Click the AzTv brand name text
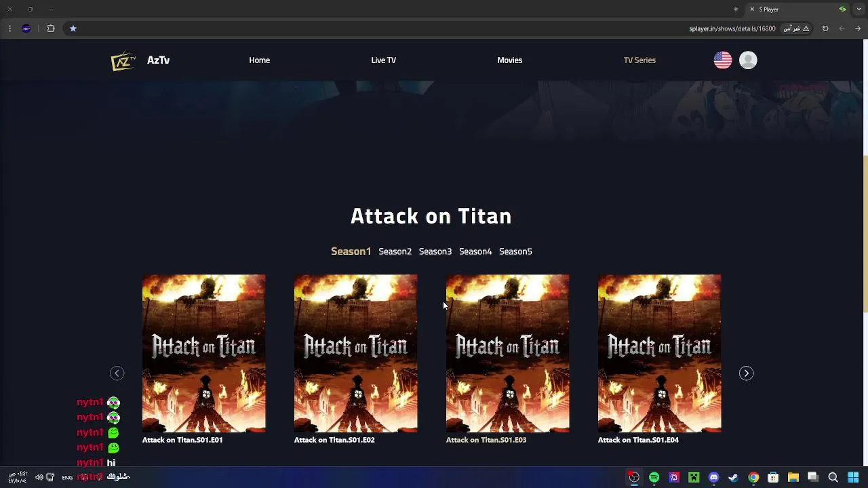The image size is (868, 488). tap(158, 60)
